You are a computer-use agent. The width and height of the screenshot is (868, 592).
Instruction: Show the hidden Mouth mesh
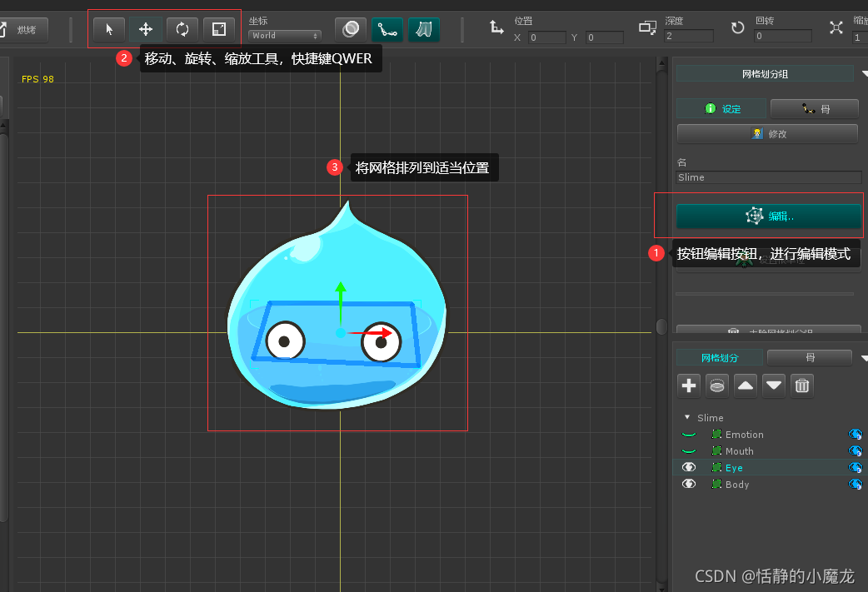pos(688,451)
